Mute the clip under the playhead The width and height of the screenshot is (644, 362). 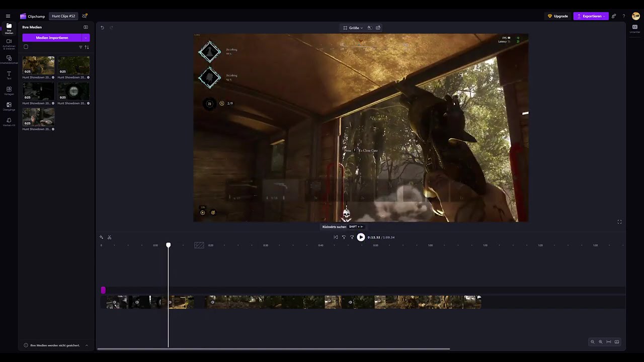170,302
